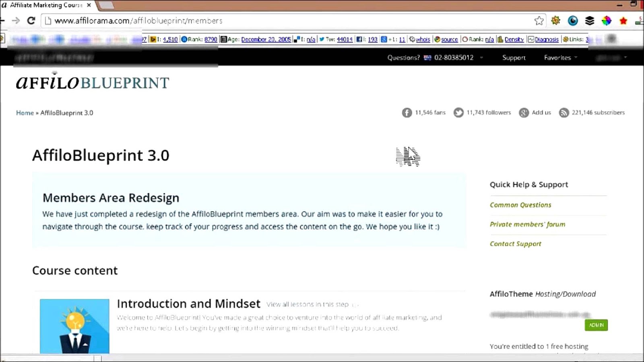Open a new browser tab

(106, 5)
